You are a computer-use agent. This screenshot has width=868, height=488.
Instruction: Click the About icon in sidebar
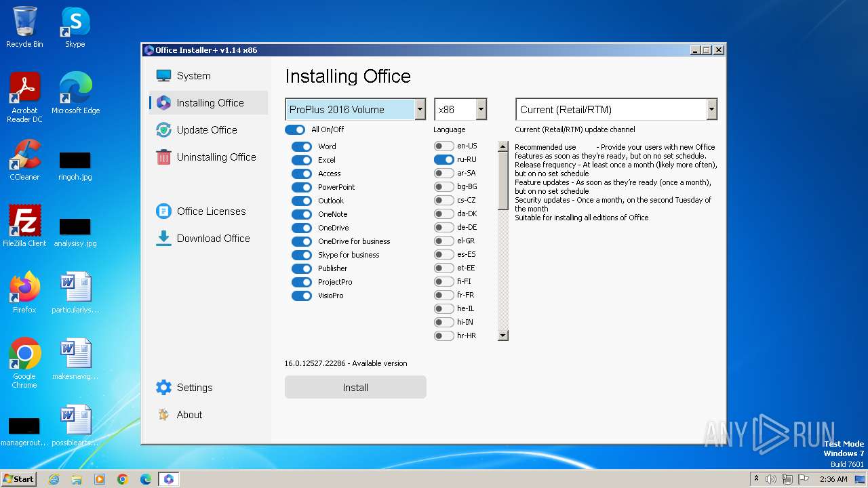coord(163,415)
